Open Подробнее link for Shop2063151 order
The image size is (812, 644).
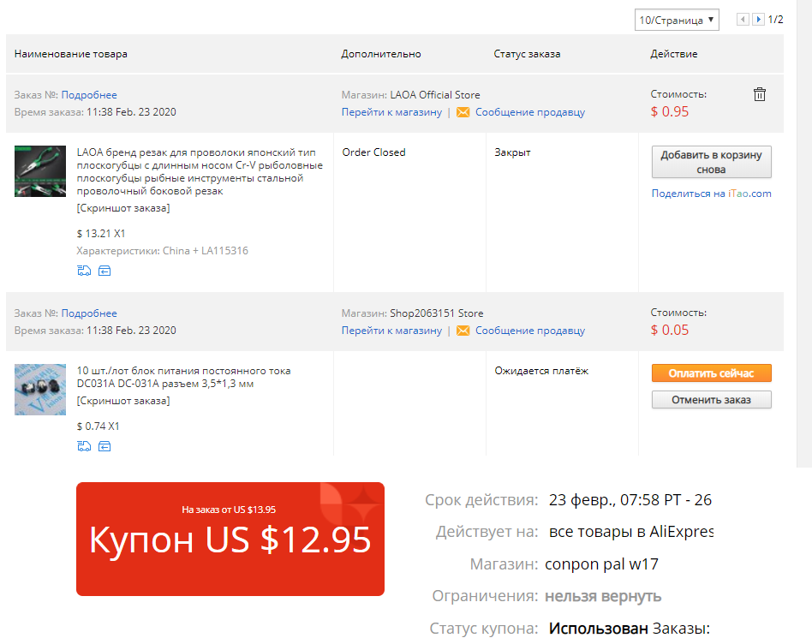[x=89, y=313]
